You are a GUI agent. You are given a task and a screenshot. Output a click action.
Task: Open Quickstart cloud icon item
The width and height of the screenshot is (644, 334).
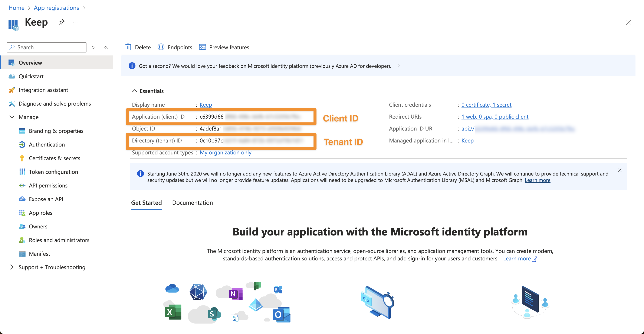(x=26, y=76)
